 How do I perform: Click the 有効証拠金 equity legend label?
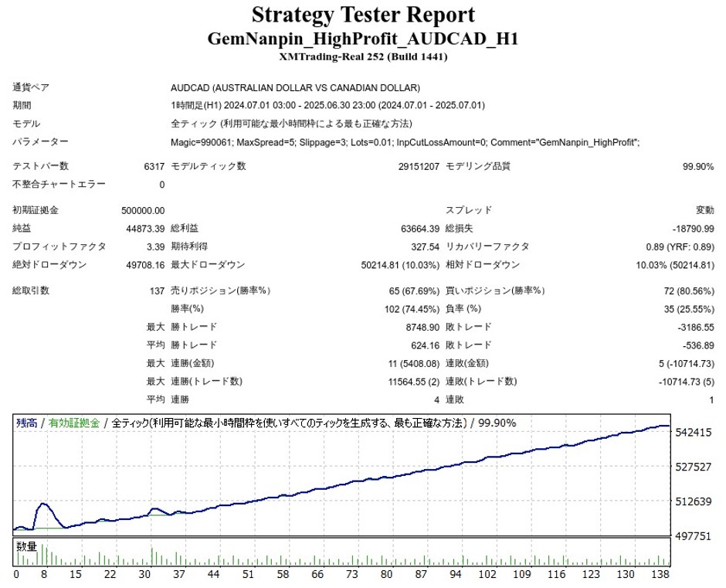[74, 423]
